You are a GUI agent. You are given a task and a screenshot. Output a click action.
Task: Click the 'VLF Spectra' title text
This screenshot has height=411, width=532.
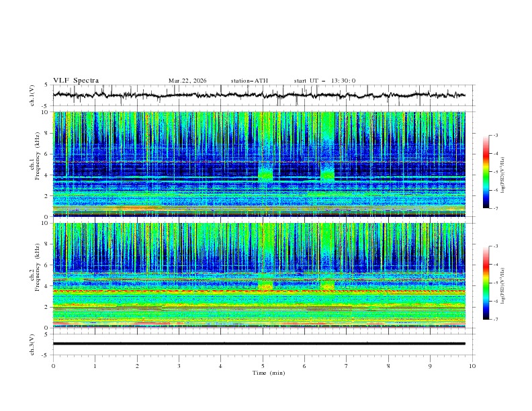(x=76, y=81)
